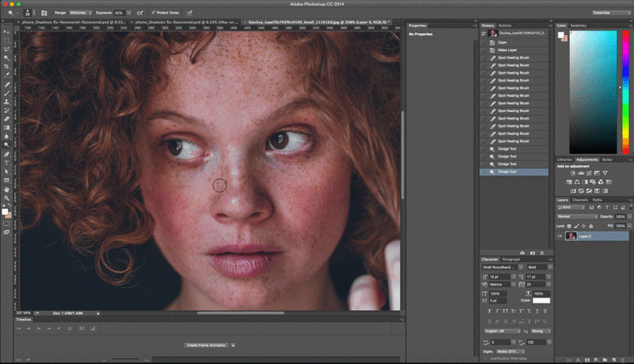Select the Type tool
Viewport: 634px width, 364px height.
pyautogui.click(x=7, y=162)
